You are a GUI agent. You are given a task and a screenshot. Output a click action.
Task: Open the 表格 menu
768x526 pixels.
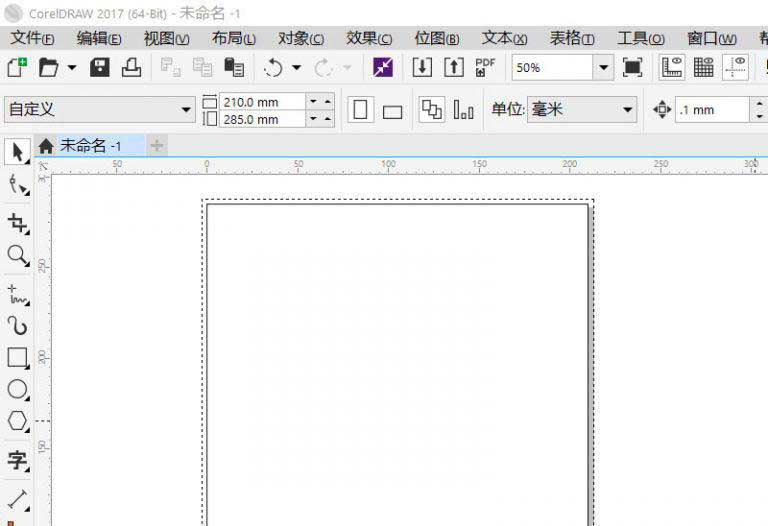[x=572, y=38]
